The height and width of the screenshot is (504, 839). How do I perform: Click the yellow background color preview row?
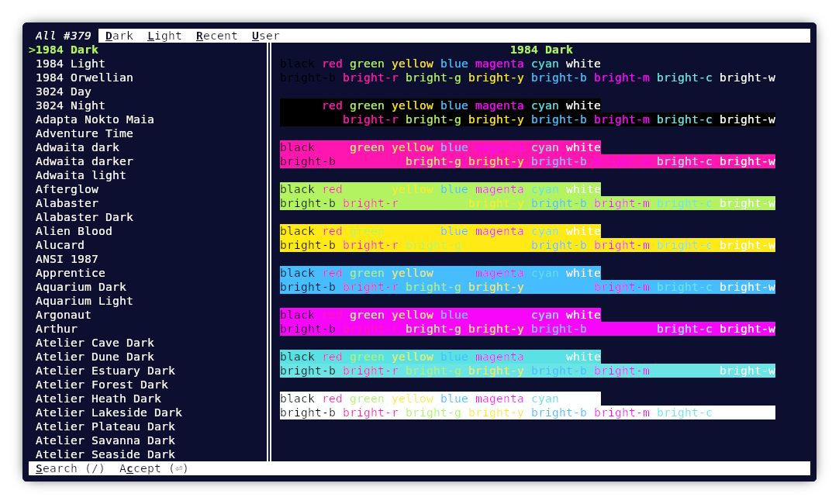point(527,238)
